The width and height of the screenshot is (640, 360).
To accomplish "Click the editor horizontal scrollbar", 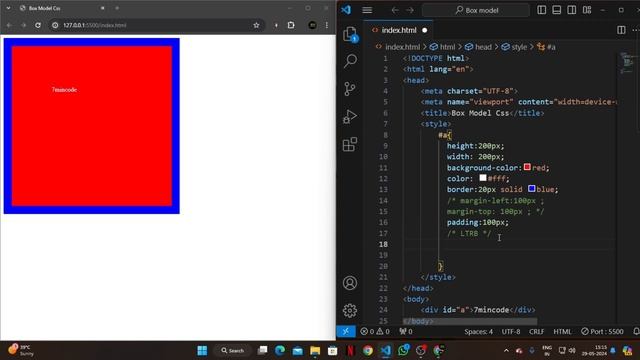I will 470,321.
